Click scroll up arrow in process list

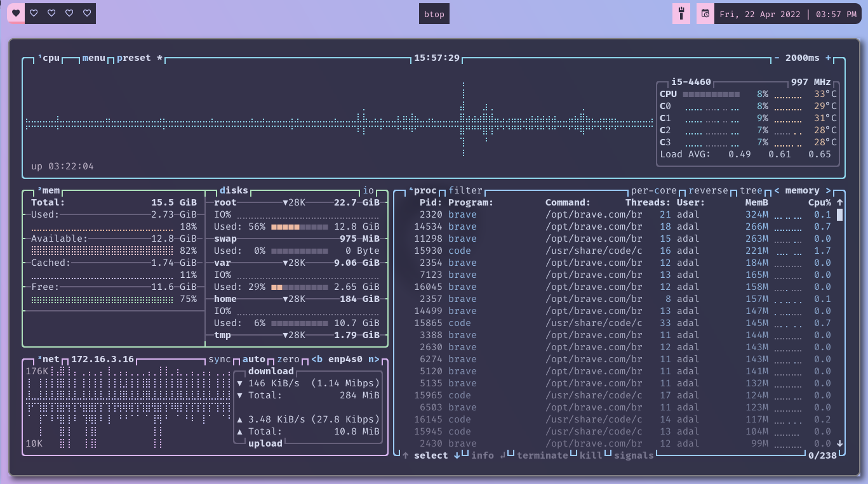(x=839, y=202)
